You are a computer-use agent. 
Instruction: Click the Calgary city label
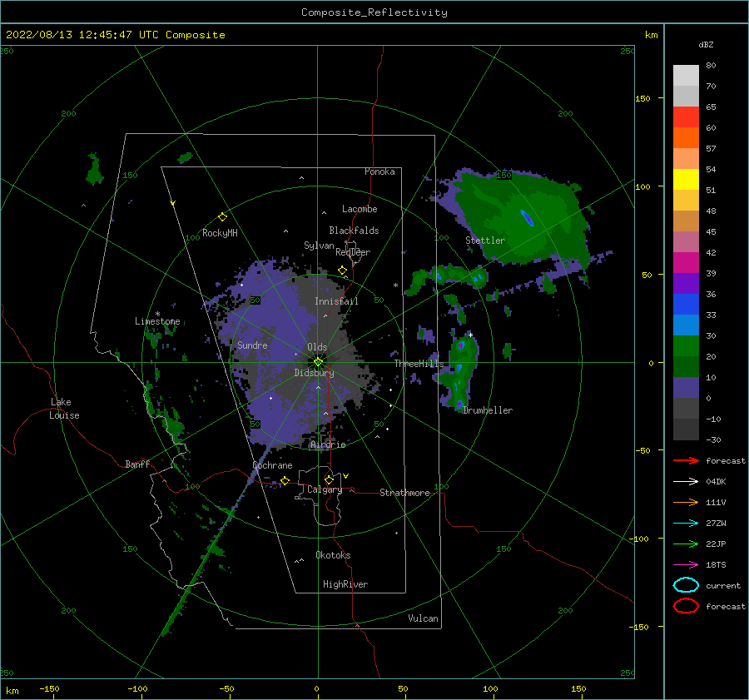(x=325, y=489)
